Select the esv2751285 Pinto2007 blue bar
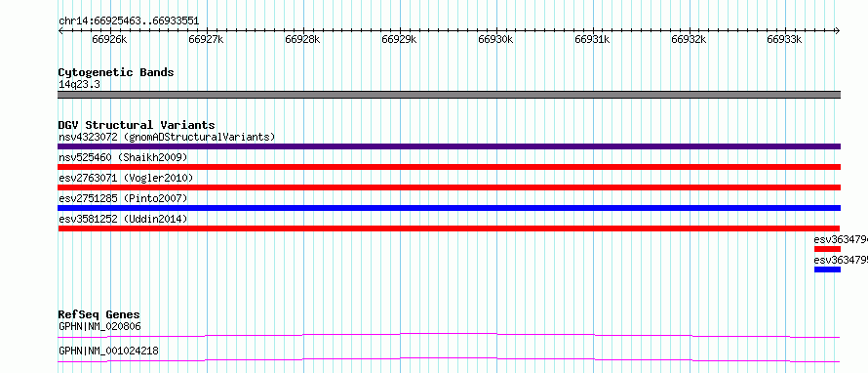868x373 pixels. [x=449, y=208]
